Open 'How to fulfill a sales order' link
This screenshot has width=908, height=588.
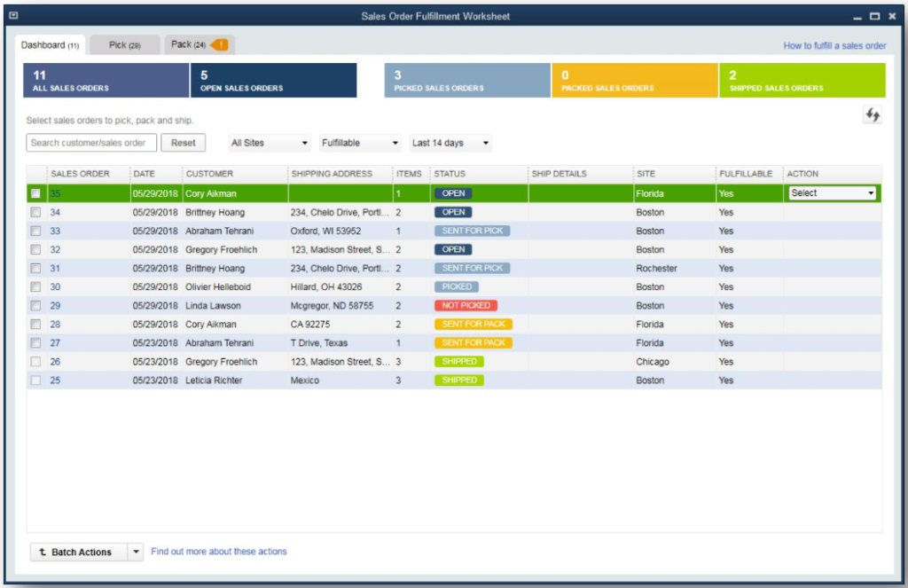coord(834,46)
